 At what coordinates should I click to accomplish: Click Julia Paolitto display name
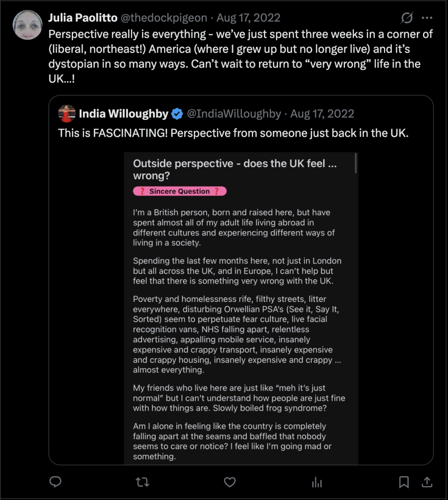[83, 18]
